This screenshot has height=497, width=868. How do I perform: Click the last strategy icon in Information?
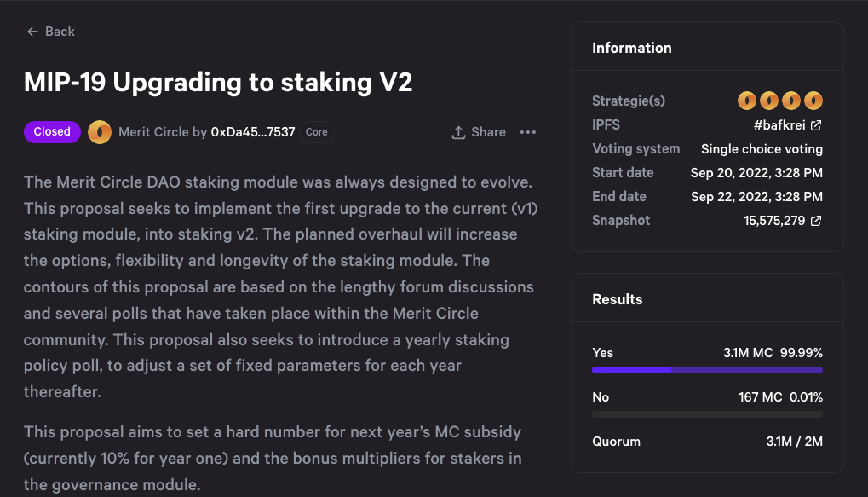click(813, 101)
